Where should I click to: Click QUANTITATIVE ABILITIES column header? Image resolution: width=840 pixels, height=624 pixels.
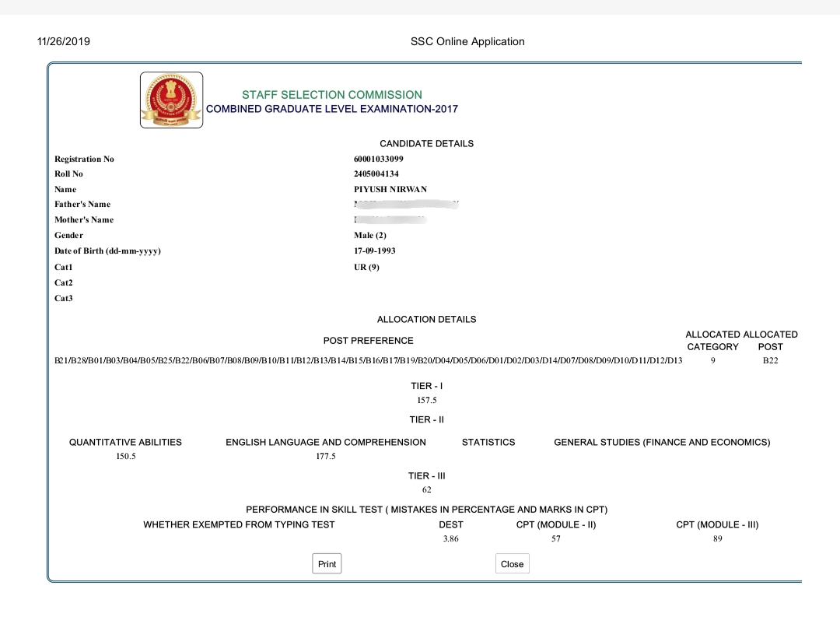point(125,442)
